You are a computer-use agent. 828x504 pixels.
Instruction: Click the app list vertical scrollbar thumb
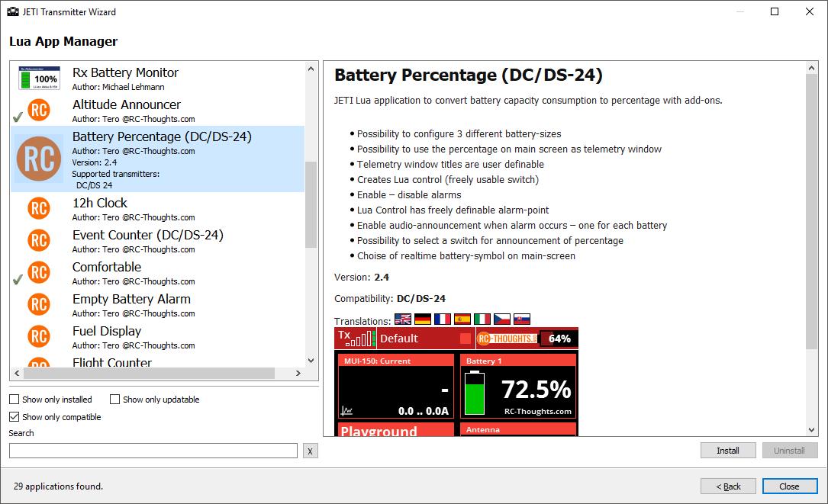click(x=311, y=204)
